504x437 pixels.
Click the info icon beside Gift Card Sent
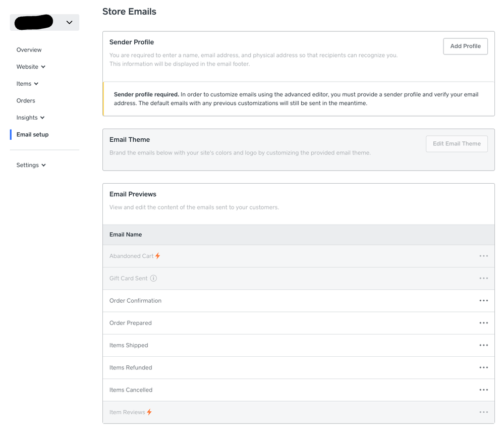coord(153,278)
